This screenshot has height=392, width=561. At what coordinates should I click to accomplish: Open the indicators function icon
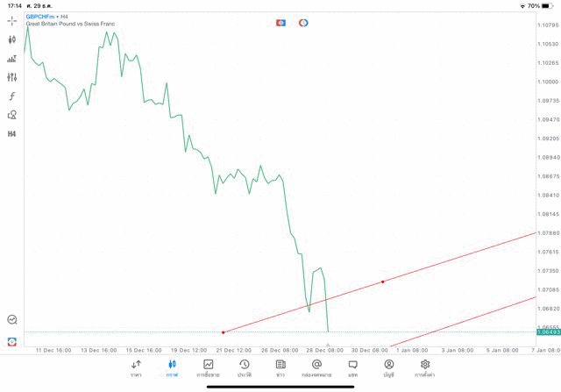pos(11,96)
